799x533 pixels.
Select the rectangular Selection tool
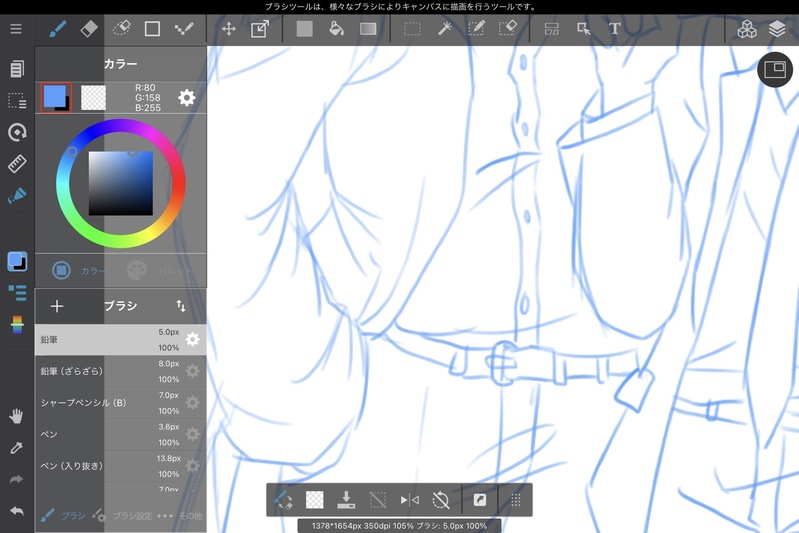click(412, 29)
